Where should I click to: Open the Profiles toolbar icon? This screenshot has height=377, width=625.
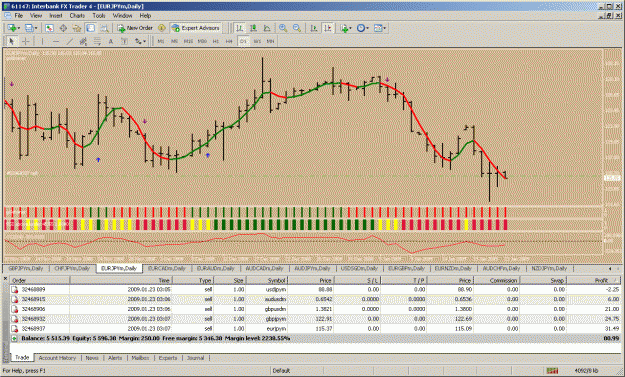pyautogui.click(x=29, y=28)
